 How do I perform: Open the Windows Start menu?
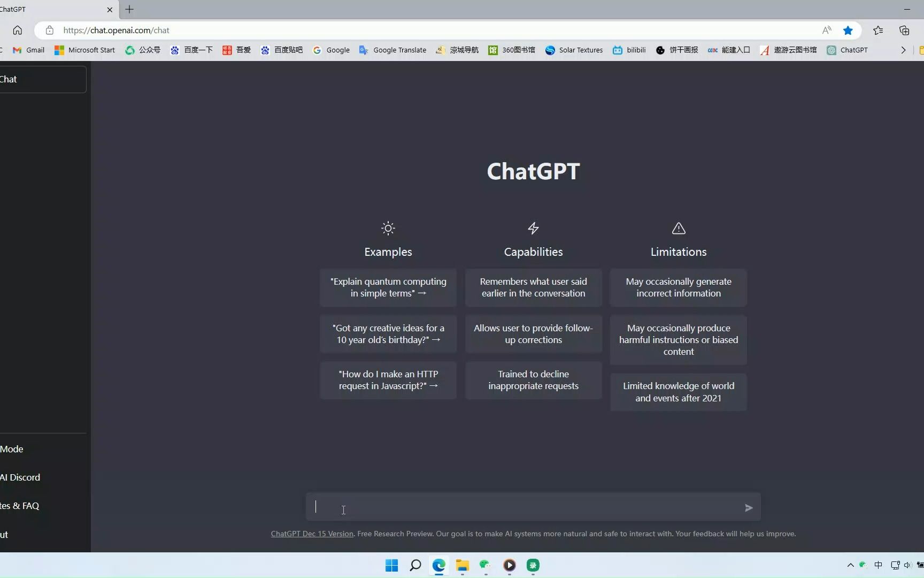point(391,565)
